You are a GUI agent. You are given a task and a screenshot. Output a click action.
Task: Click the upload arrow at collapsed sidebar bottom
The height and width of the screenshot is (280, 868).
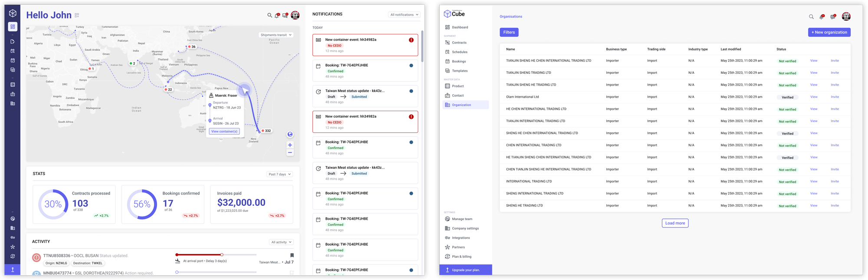13,270
